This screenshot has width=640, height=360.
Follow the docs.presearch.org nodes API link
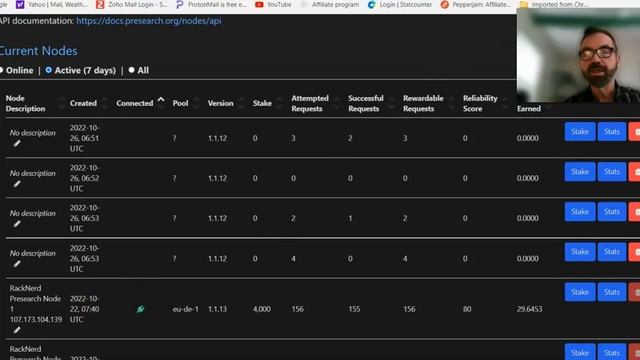(x=149, y=20)
